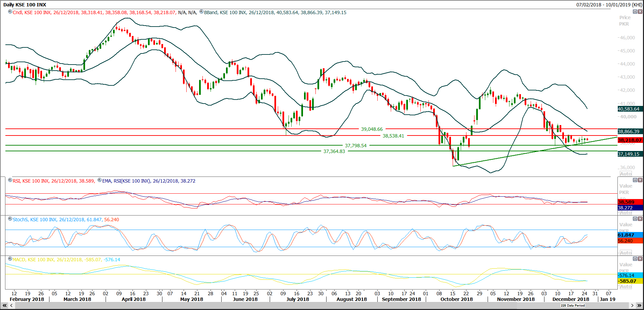The height and width of the screenshot is (310, 644).
Task: Open the MACD indicator properties icon
Action: click(10, 259)
